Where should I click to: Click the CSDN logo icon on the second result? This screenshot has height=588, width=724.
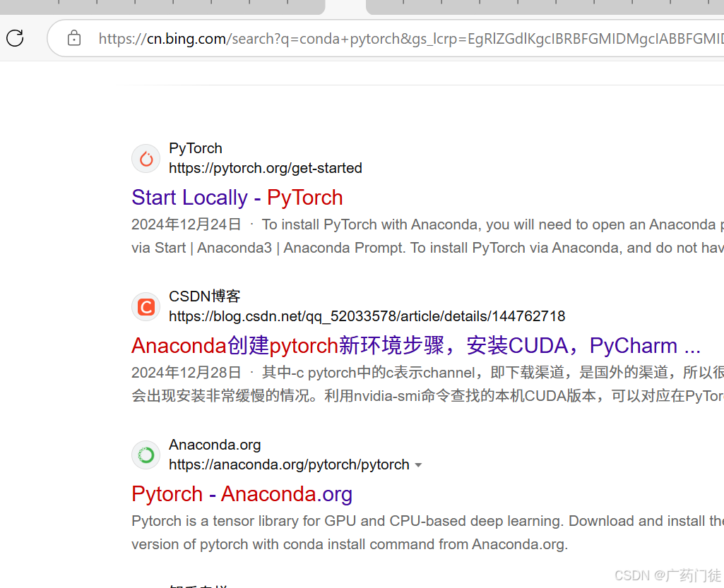point(146,306)
